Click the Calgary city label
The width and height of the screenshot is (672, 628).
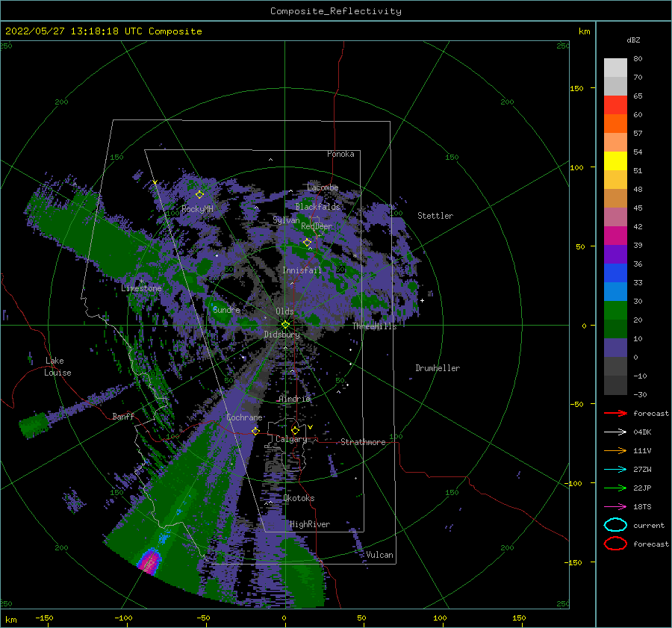click(291, 439)
